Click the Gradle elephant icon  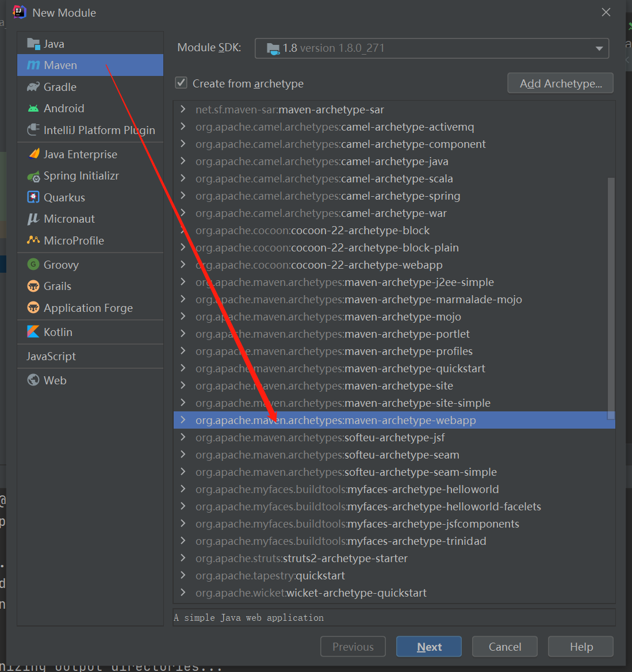(x=33, y=87)
